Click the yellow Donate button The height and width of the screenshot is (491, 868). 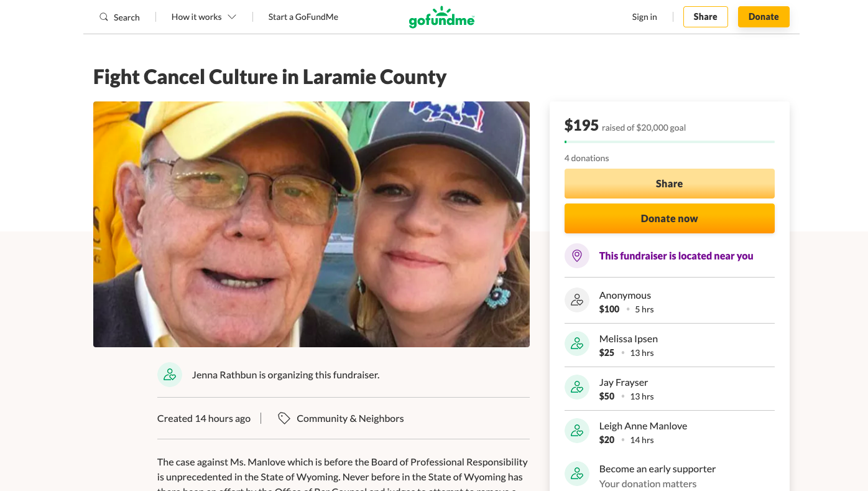pos(763,17)
